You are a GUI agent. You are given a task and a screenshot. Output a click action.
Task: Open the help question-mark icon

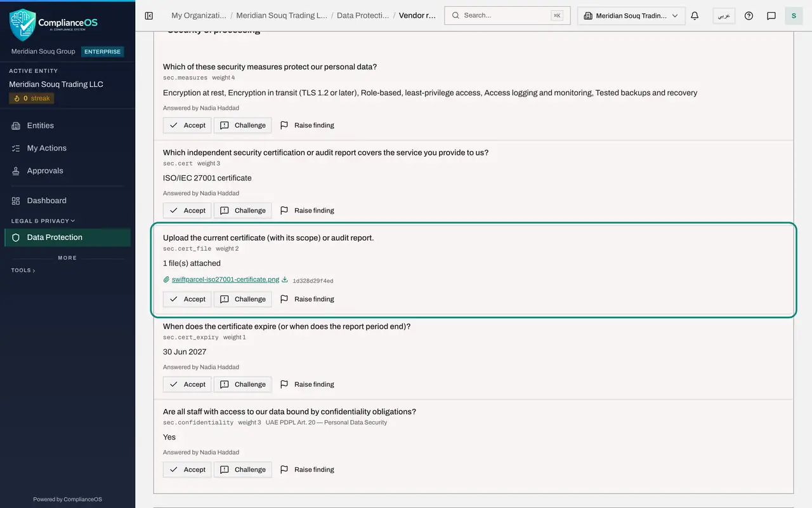point(749,16)
